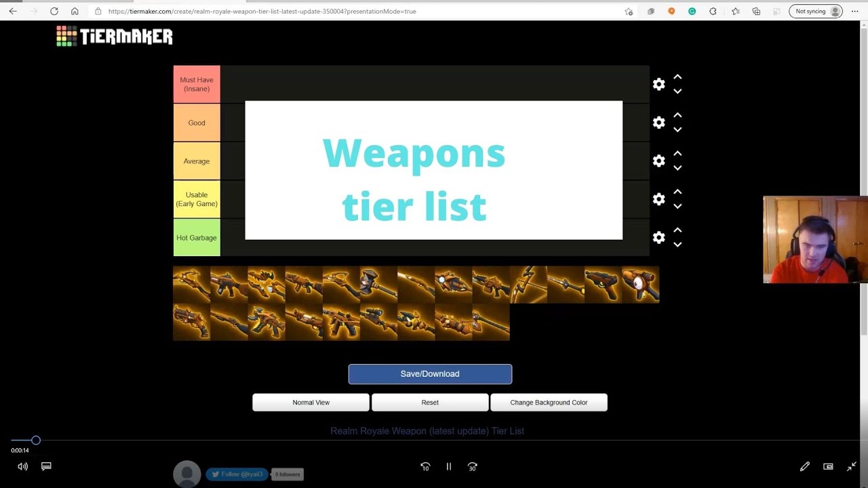This screenshot has height=488, width=868.
Task: Click the Save/Download button
Action: tap(430, 374)
